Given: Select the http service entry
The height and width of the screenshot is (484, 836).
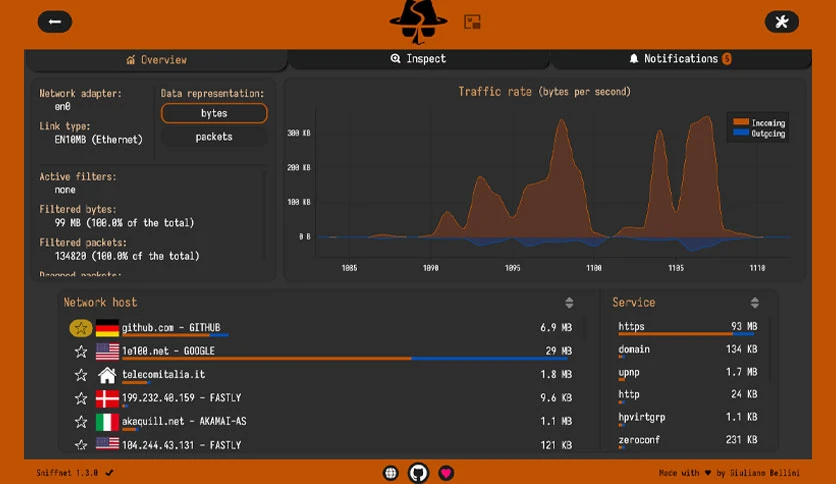Looking at the screenshot, I should tap(688, 396).
